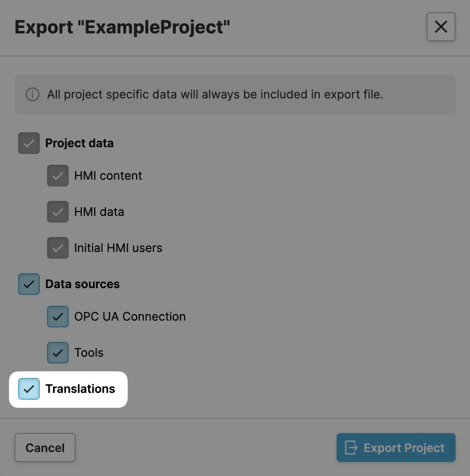Click the Export "ExampleProject" dialog title
The width and height of the screenshot is (470, 476).
tap(122, 27)
